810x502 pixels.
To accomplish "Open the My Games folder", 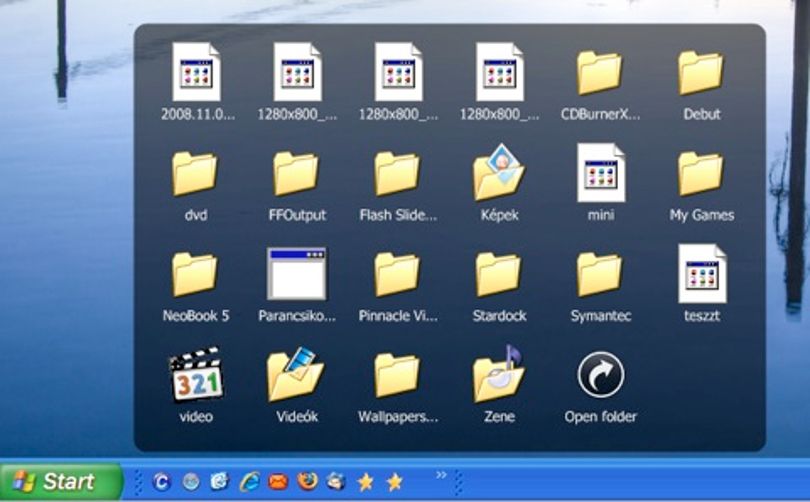I will pyautogui.click(x=700, y=174).
